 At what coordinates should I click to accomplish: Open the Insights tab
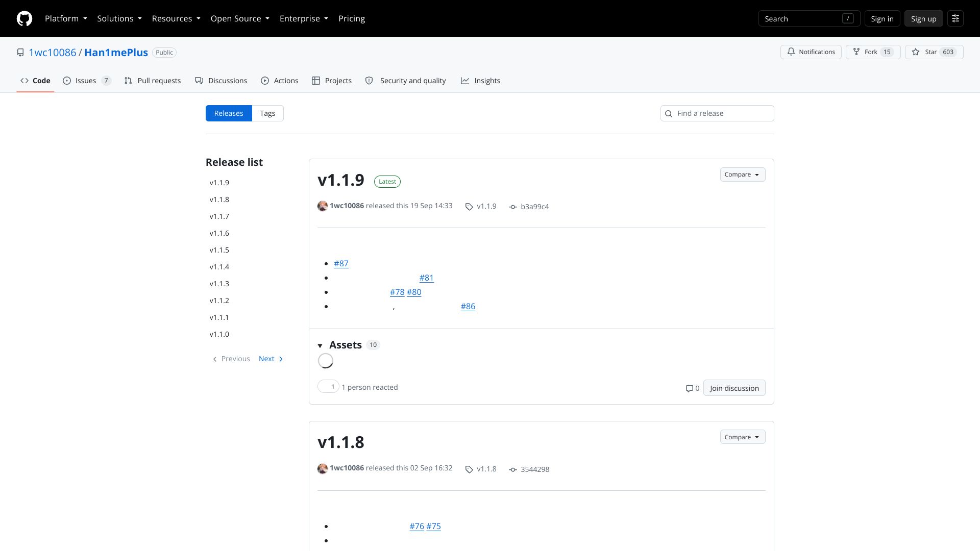pos(480,81)
